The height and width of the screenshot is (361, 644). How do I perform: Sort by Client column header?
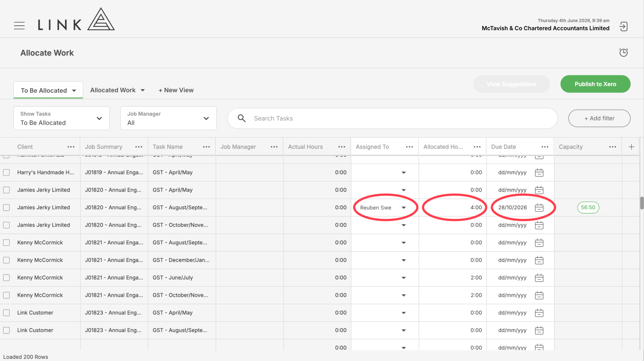25,147
